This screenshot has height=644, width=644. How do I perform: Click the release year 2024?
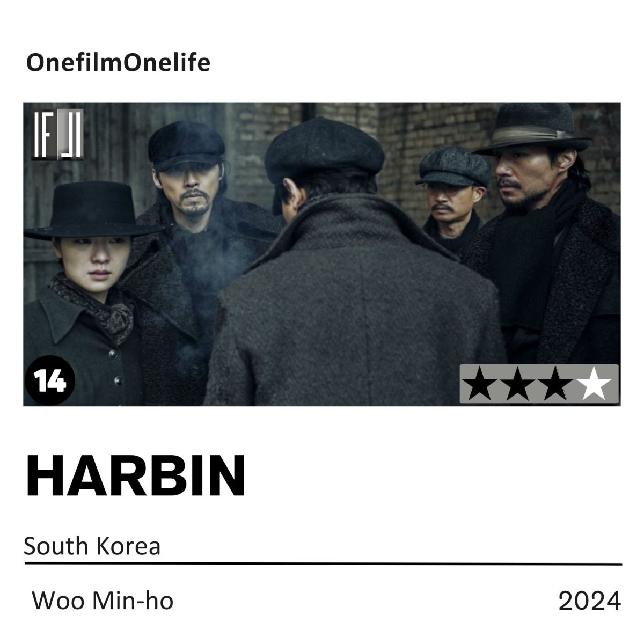(589, 601)
